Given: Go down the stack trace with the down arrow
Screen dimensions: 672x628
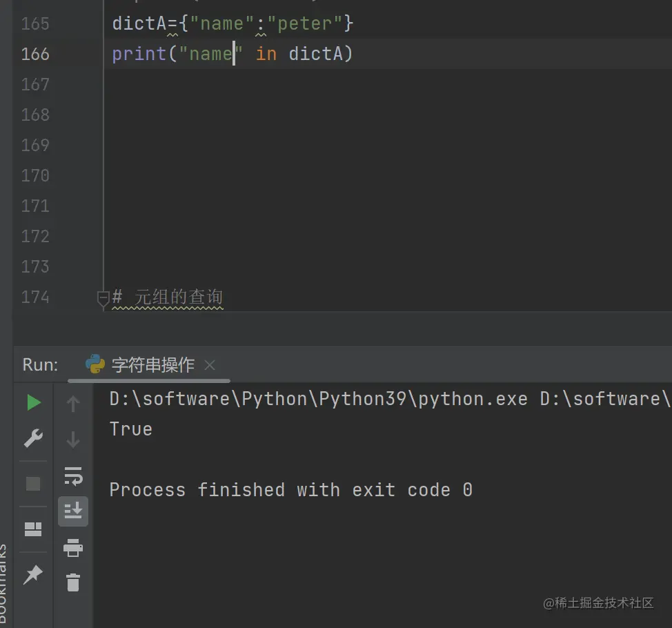Looking at the screenshot, I should pyautogui.click(x=73, y=440).
